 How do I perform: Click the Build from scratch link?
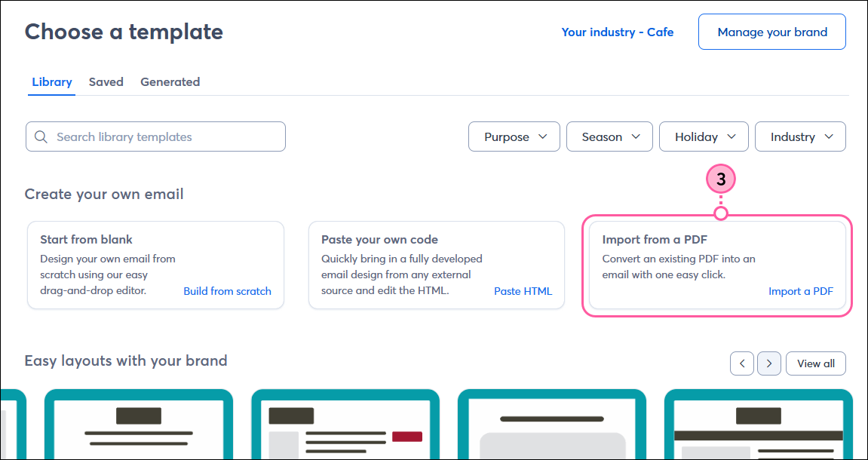[227, 291]
